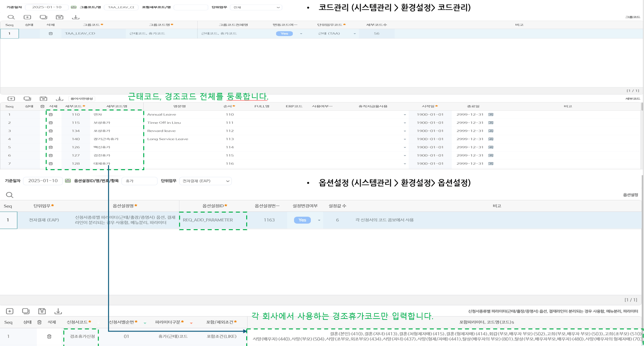Delete detail code 140 장기근속휴가 row

click(51, 139)
